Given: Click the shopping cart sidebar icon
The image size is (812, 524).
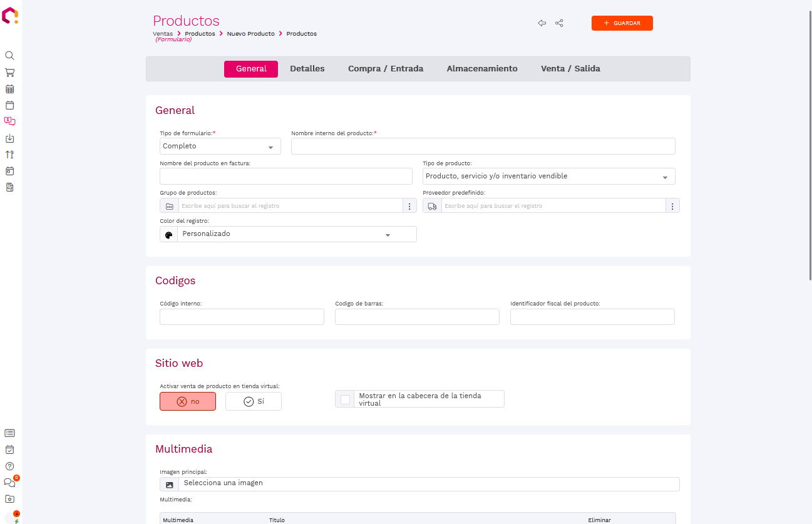Looking at the screenshot, I should point(9,73).
